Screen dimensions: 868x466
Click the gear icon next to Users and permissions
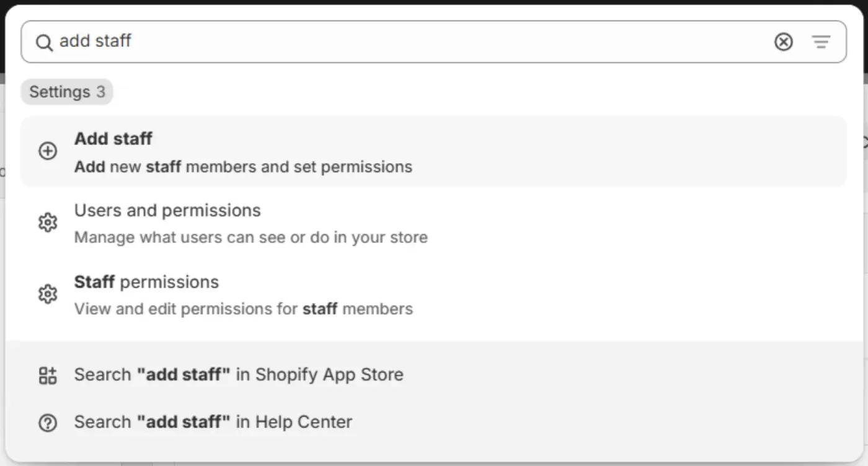[x=48, y=222]
